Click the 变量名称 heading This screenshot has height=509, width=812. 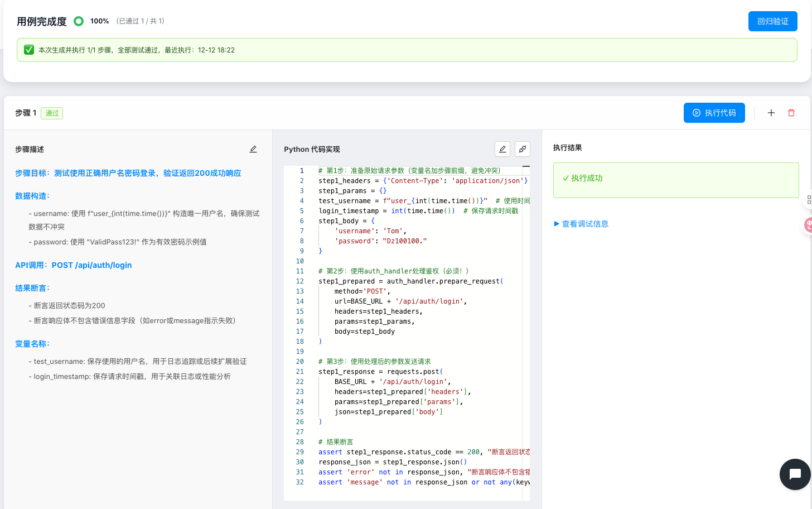coord(32,344)
